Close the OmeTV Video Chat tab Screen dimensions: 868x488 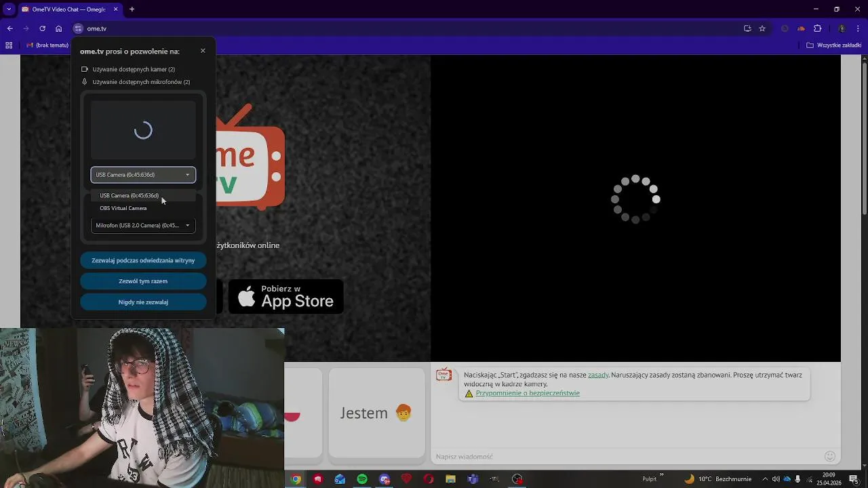tap(115, 9)
